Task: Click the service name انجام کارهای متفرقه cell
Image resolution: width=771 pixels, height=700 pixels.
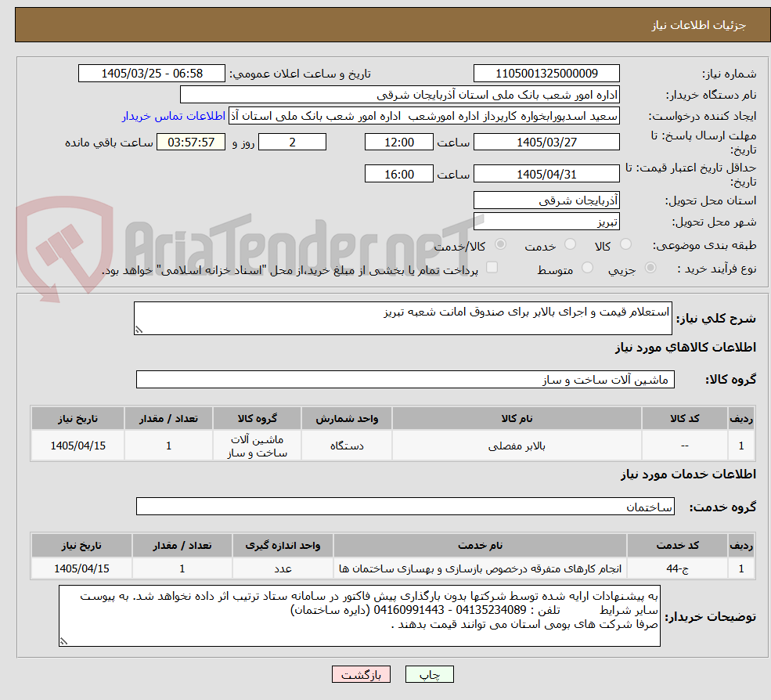Action: pyautogui.click(x=480, y=568)
